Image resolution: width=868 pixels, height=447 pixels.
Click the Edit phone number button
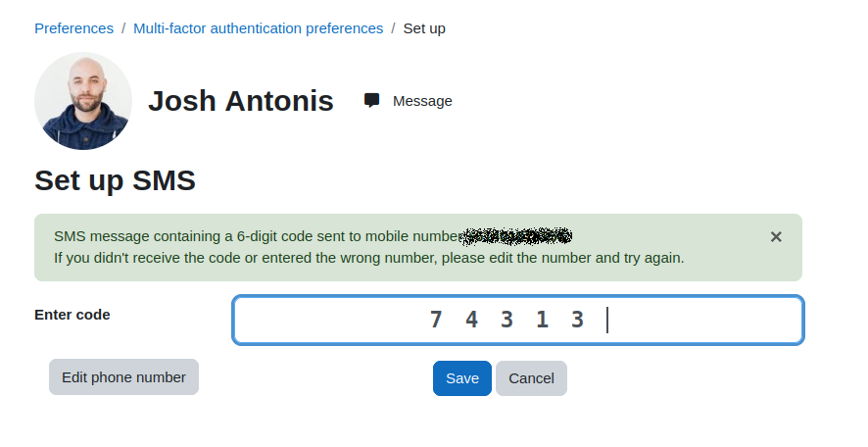pos(123,377)
